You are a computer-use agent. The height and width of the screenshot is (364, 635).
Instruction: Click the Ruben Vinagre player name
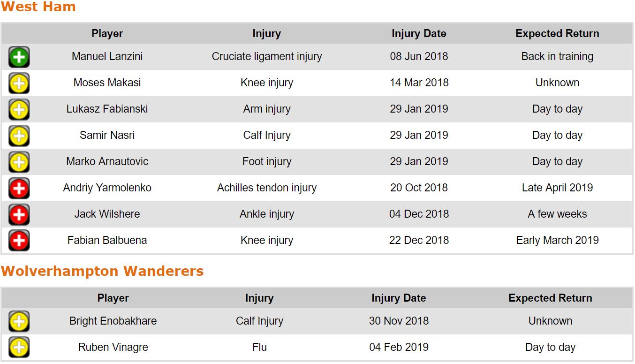point(113,348)
